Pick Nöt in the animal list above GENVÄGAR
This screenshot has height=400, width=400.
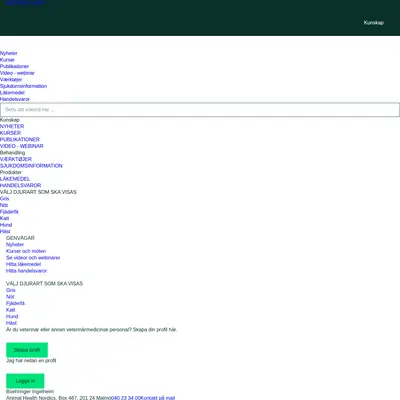[x=4, y=205]
